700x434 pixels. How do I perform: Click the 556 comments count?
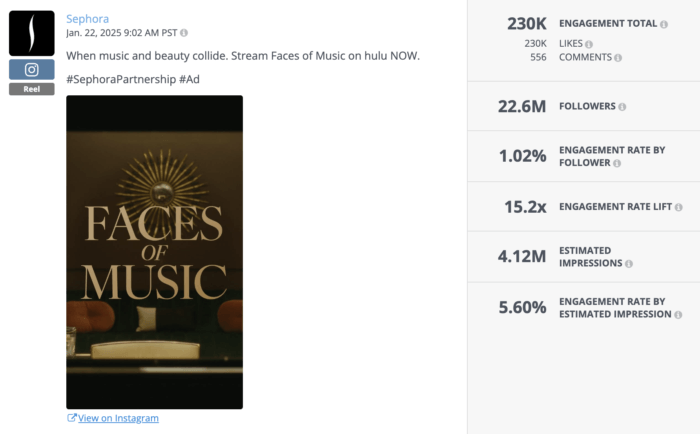pos(538,57)
